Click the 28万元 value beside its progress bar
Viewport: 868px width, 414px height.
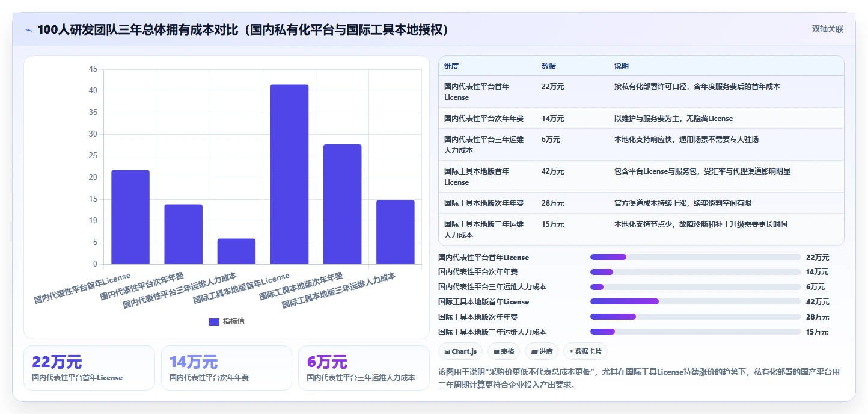(x=818, y=317)
